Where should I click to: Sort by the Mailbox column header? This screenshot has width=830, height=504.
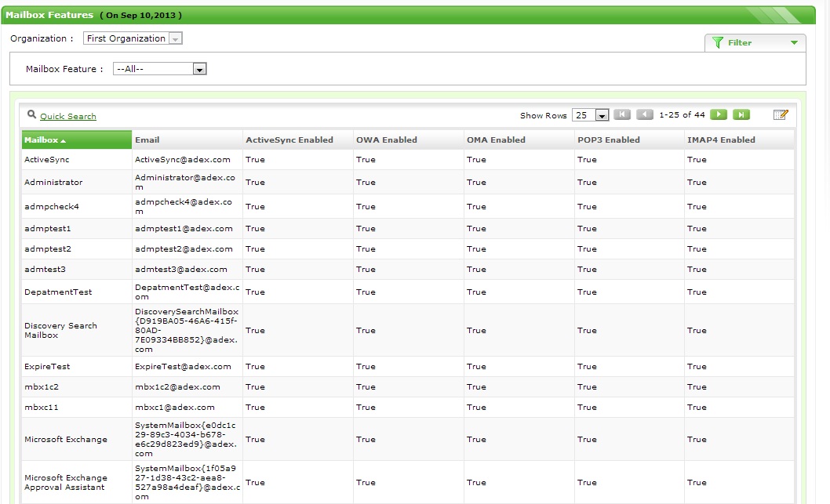[77, 140]
